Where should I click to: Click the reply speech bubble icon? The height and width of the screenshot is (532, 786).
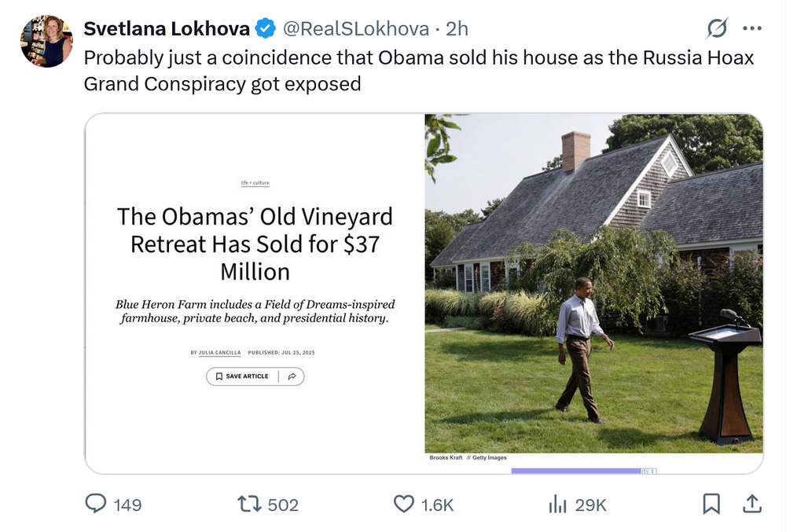click(96, 504)
